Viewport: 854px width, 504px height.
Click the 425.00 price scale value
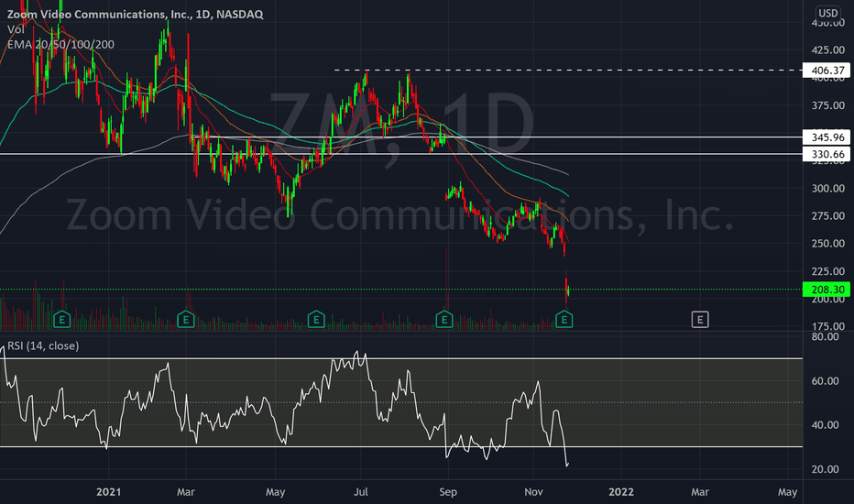(828, 50)
